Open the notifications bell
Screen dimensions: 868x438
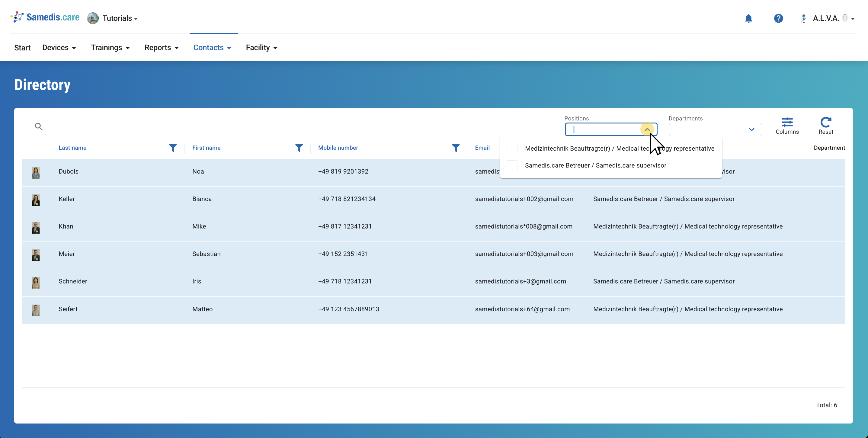tap(748, 18)
